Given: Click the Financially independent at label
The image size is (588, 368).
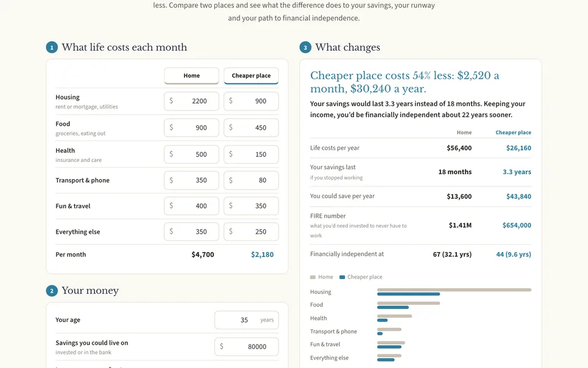Looking at the screenshot, I should (x=347, y=254).
